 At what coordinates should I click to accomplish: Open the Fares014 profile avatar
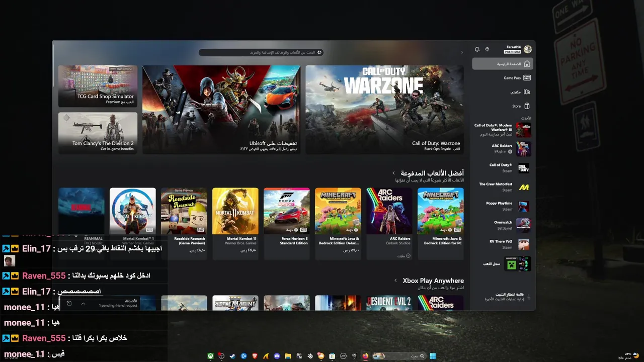pyautogui.click(x=527, y=49)
